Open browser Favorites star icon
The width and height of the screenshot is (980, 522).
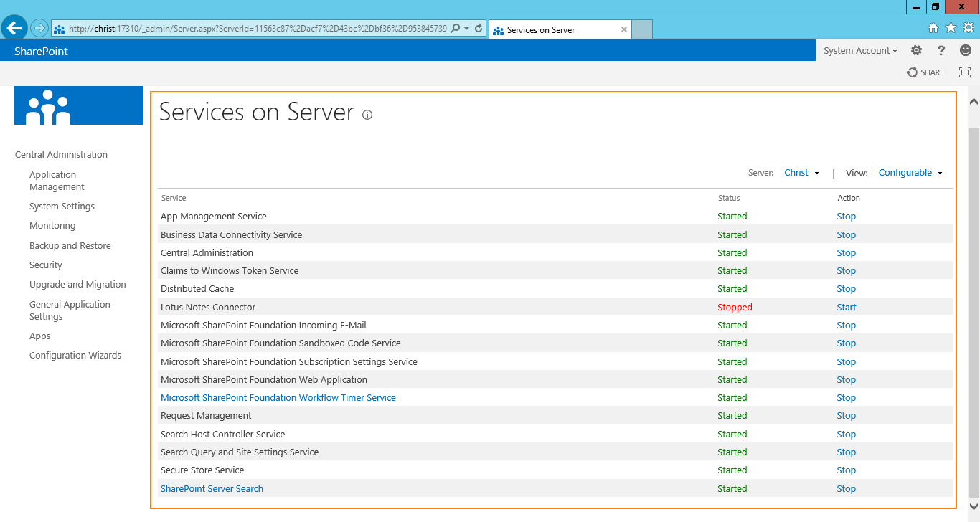[x=951, y=28]
